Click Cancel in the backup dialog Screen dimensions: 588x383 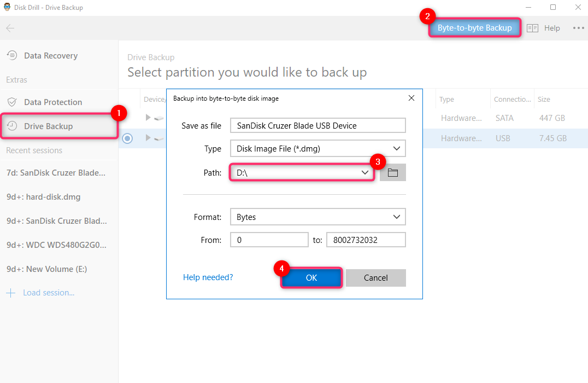tap(376, 277)
